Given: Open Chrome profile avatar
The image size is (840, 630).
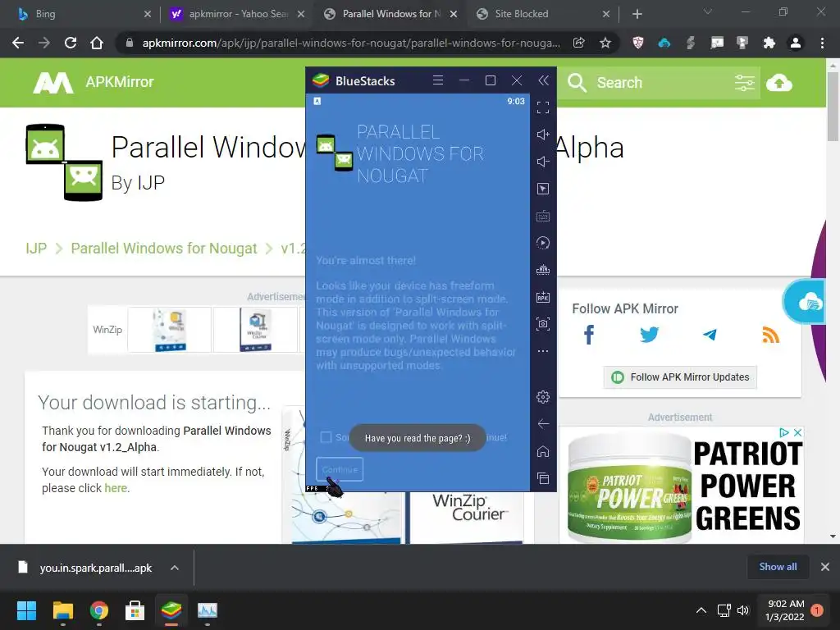Looking at the screenshot, I should (x=796, y=43).
